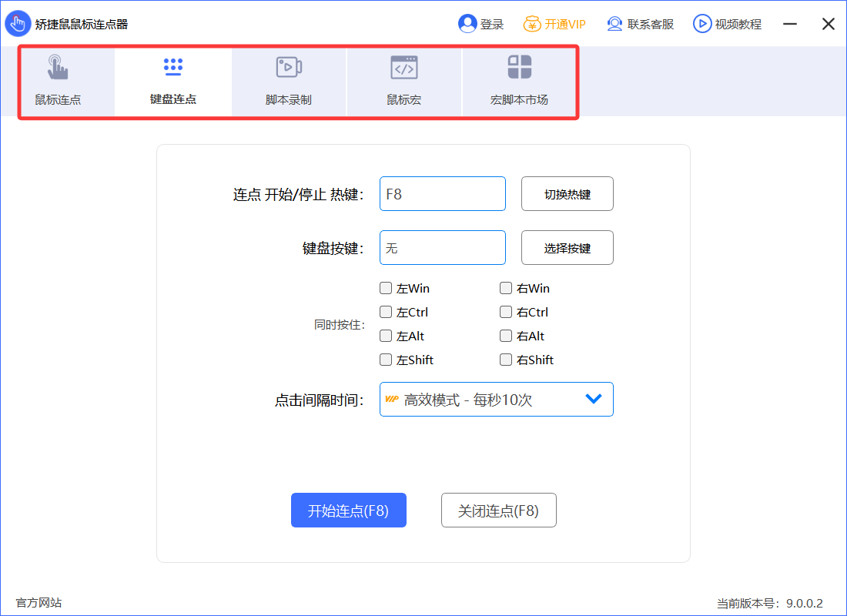
Task: Check the 左Alt option
Action: point(386,336)
